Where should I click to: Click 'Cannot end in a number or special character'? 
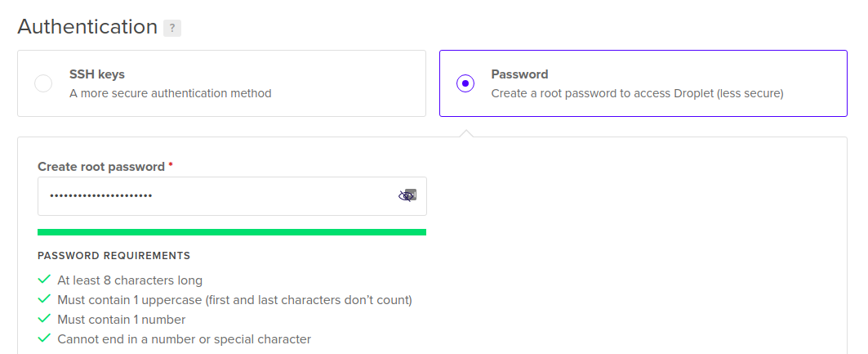[184, 339]
